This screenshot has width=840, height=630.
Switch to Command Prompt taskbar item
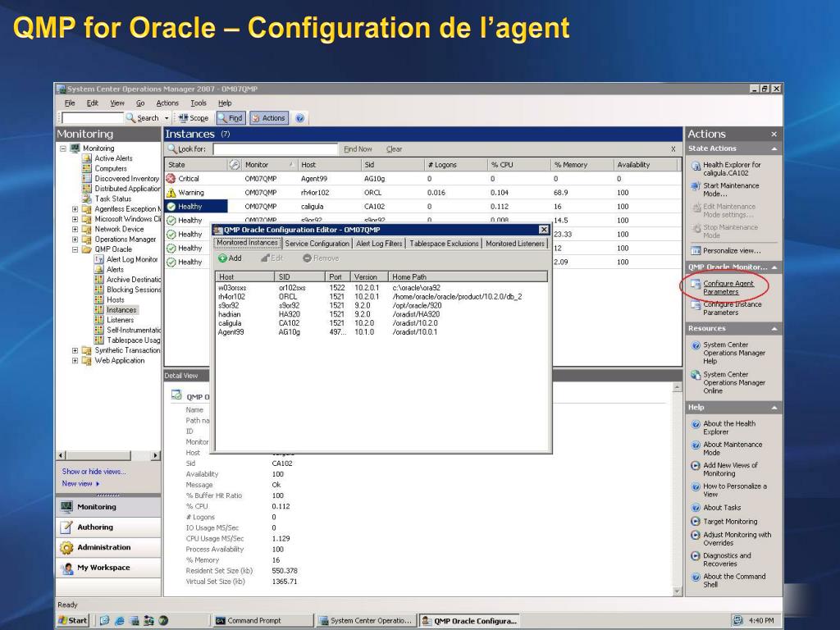[263, 620]
